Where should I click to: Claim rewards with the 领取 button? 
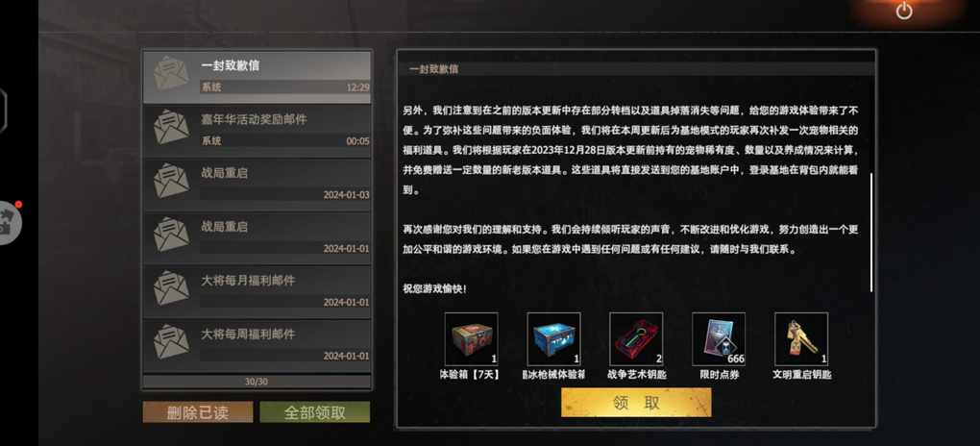click(x=636, y=402)
